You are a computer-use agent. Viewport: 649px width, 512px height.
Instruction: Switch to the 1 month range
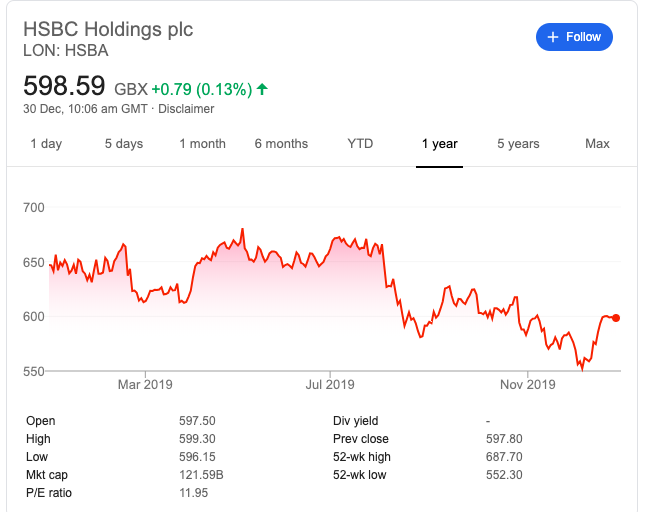coord(202,144)
